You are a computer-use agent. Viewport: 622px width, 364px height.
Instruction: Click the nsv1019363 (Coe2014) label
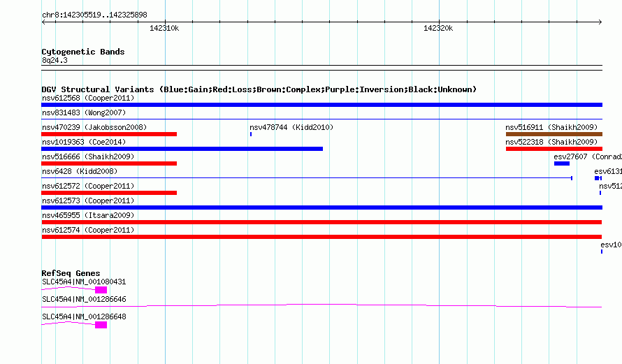pyautogui.click(x=84, y=142)
